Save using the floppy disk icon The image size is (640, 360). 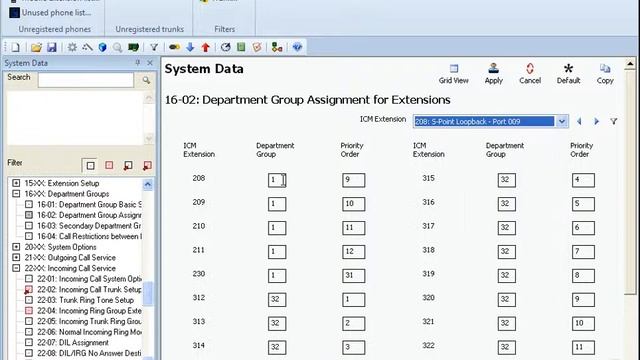pyautogui.click(x=52, y=47)
